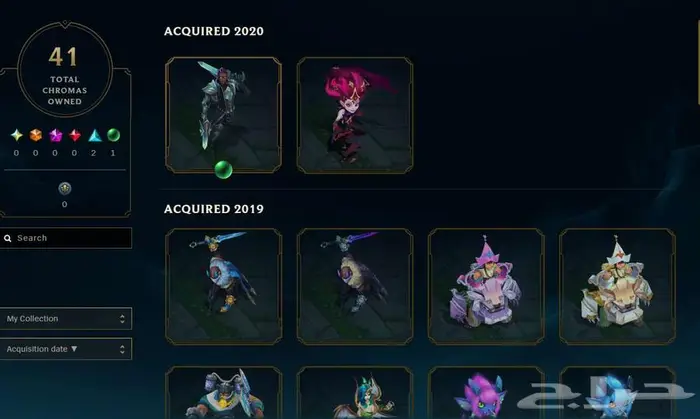Select the green orb gem icon in sidebar
This screenshot has width=700, height=419.
pyautogui.click(x=113, y=135)
